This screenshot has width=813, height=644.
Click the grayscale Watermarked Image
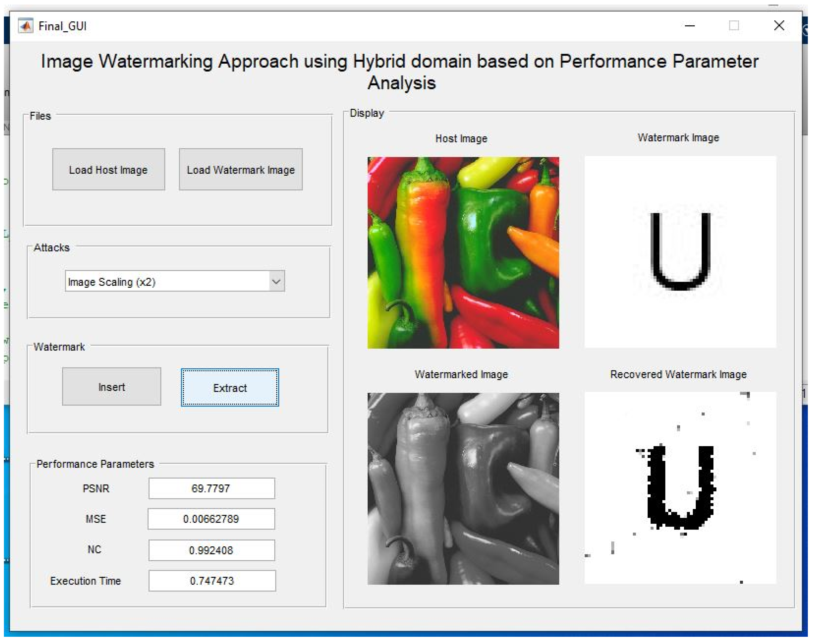(463, 489)
